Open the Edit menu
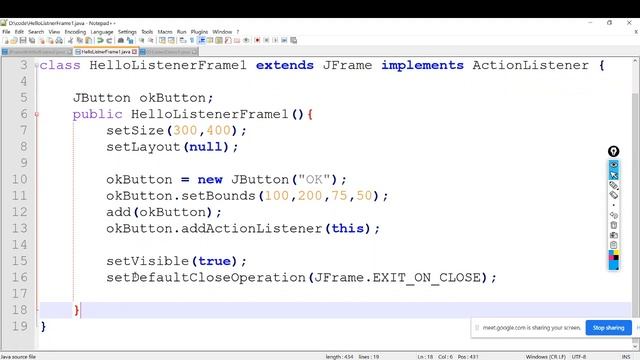Image resolution: width=640 pixels, height=360 pixels. [x=19, y=32]
